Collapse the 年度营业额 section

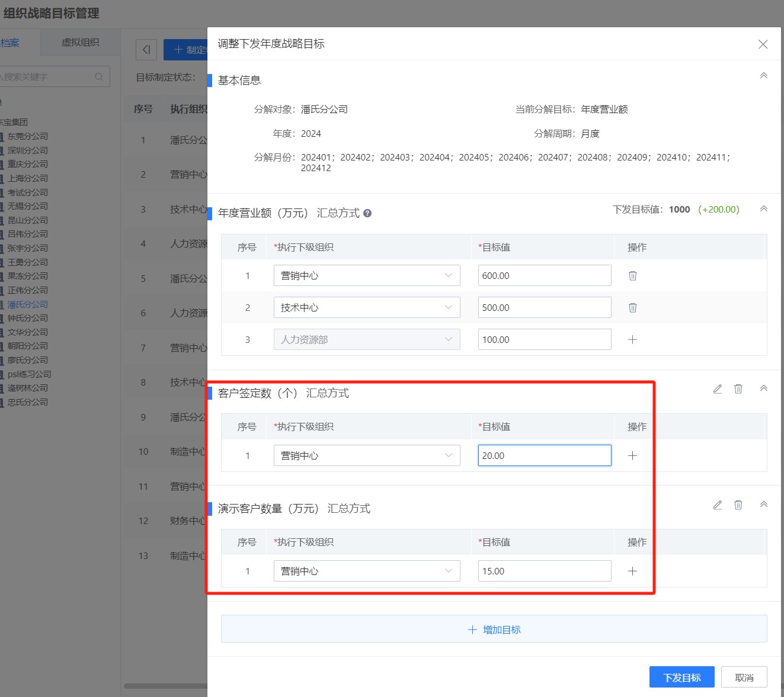(764, 209)
